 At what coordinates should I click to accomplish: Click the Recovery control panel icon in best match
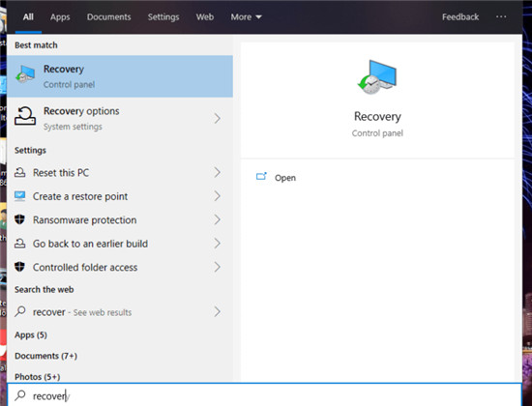(25, 74)
